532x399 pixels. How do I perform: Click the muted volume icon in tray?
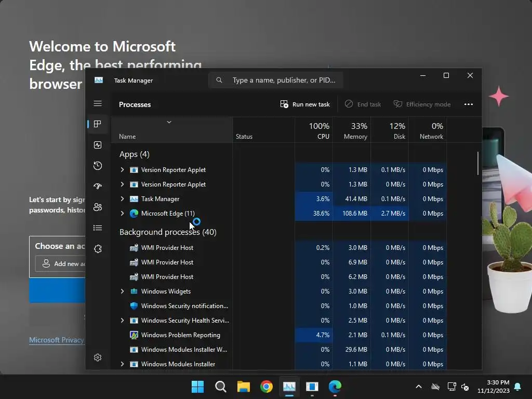[465, 387]
